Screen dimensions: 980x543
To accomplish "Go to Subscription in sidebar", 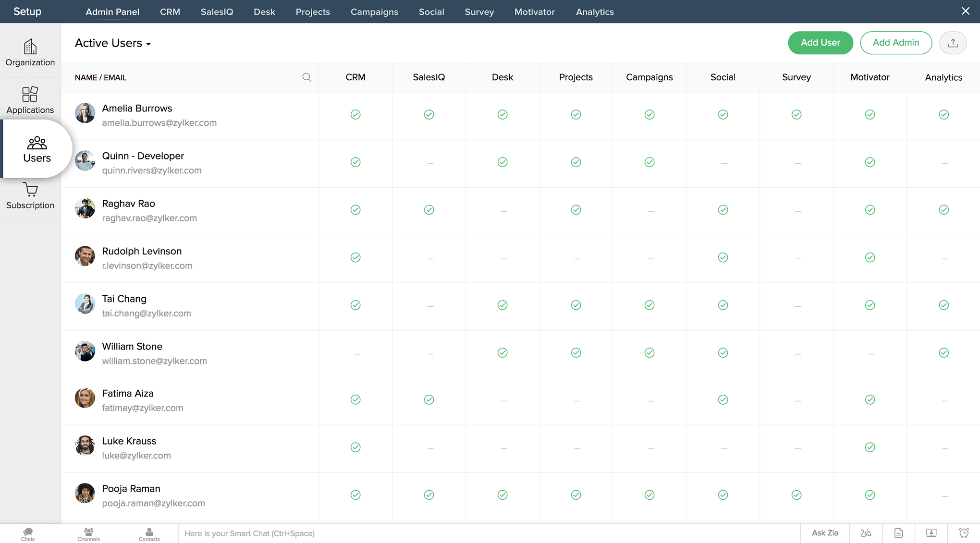I will coord(30,196).
